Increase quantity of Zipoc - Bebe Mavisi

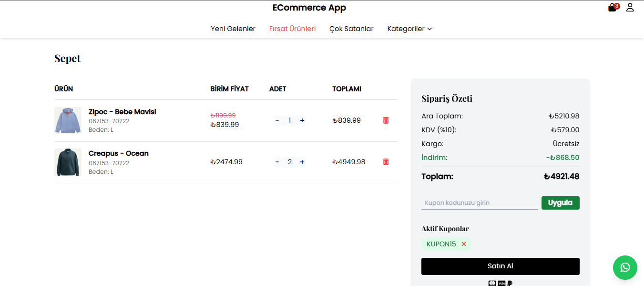click(302, 120)
